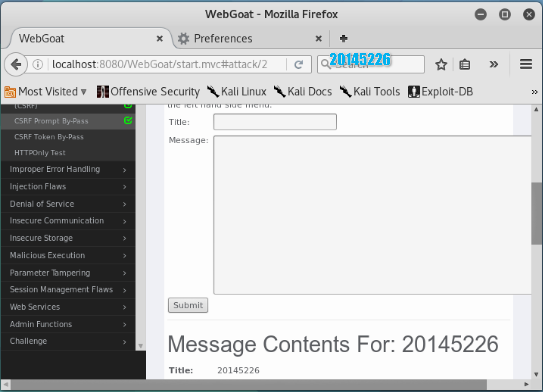The width and height of the screenshot is (543, 392).
Task: Expand Admin Functions category
Action: pos(68,324)
